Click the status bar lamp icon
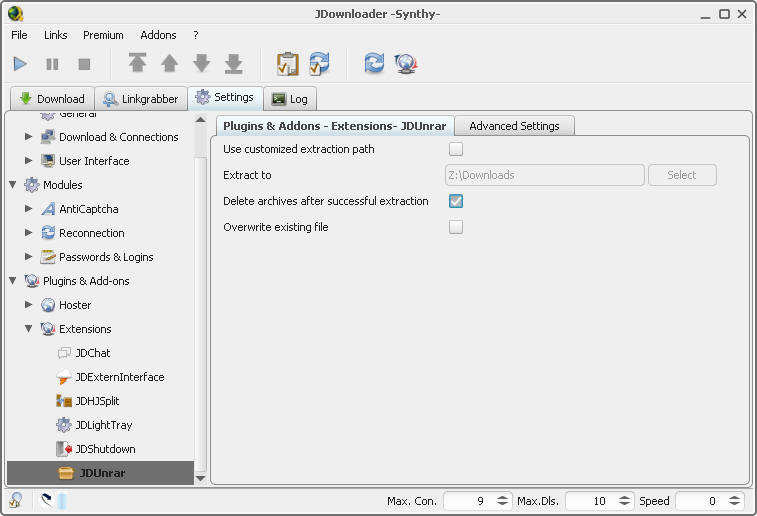The width and height of the screenshot is (757, 516). (x=15, y=500)
